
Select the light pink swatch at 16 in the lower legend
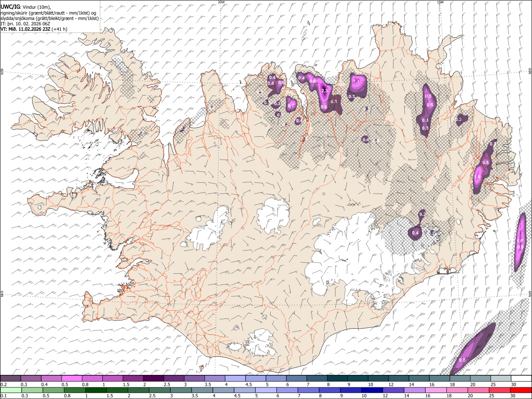[436, 390]
